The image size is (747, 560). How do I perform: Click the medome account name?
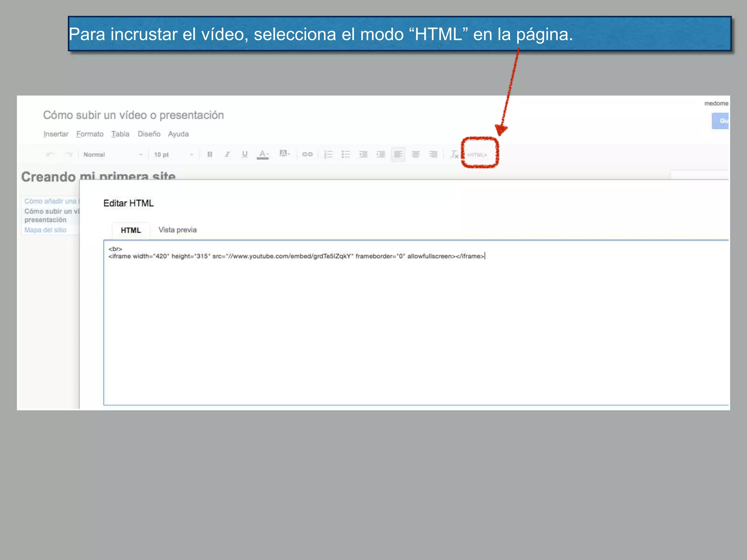716,104
